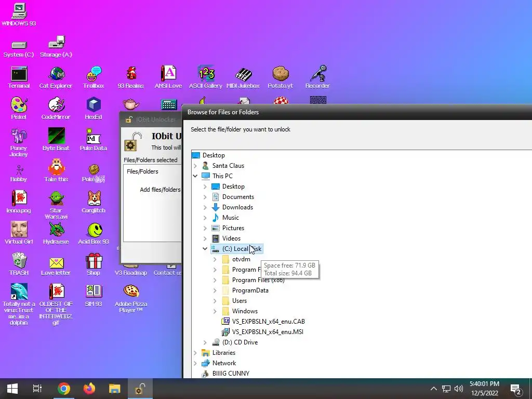Open the volume control in system tray
The height and width of the screenshot is (399, 532).
(459, 389)
